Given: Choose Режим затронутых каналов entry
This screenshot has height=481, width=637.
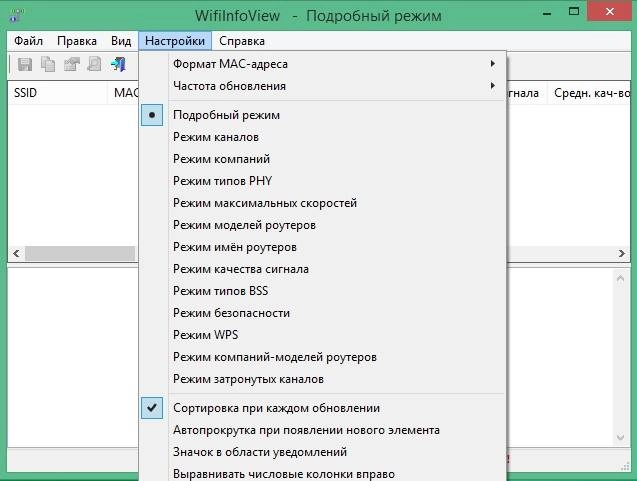Looking at the screenshot, I should tap(323, 379).
